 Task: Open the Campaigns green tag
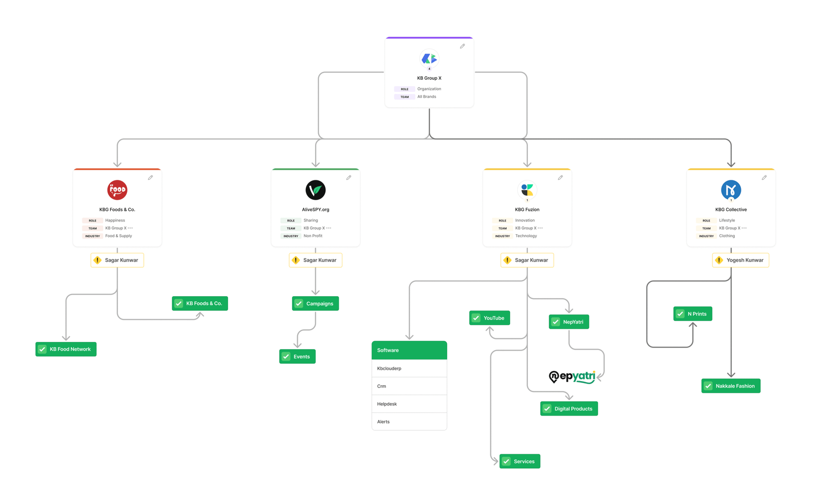click(316, 303)
